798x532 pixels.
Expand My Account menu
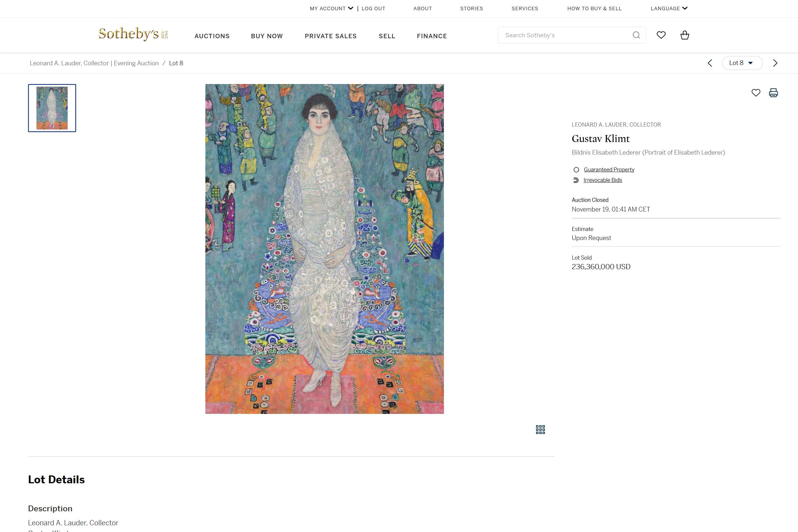point(331,8)
